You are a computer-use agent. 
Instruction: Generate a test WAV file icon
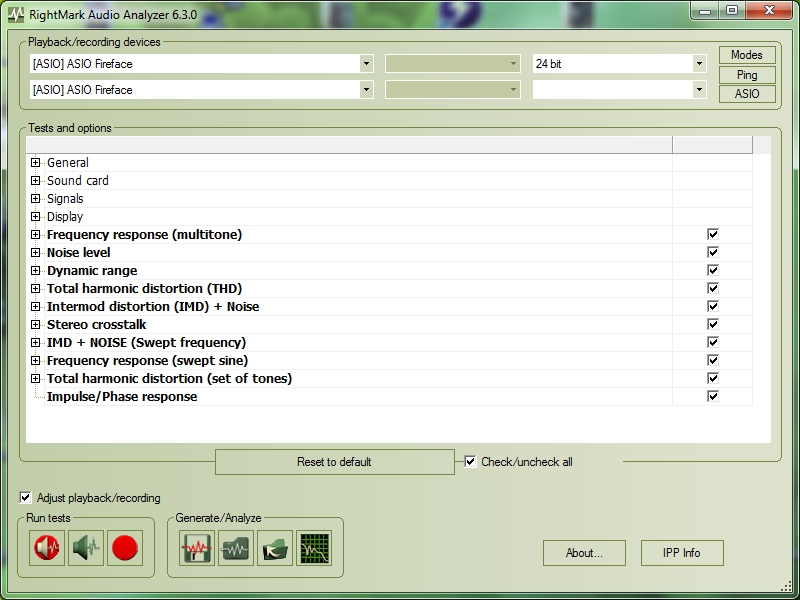coord(197,548)
